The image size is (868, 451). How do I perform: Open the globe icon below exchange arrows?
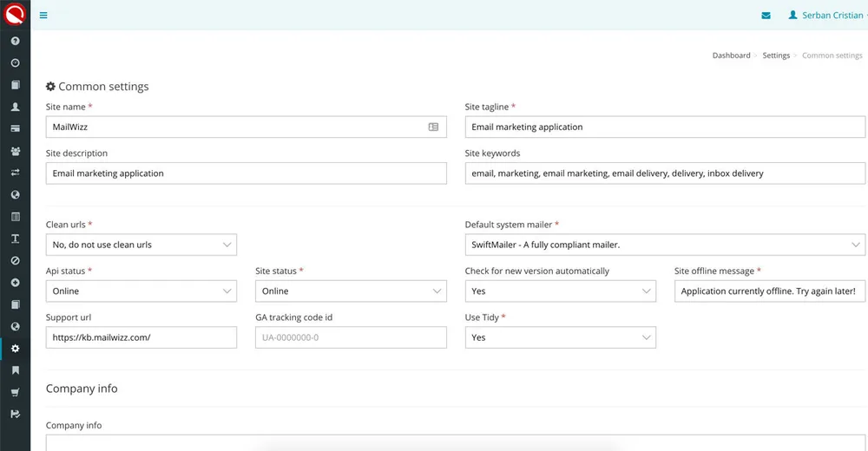[16, 195]
